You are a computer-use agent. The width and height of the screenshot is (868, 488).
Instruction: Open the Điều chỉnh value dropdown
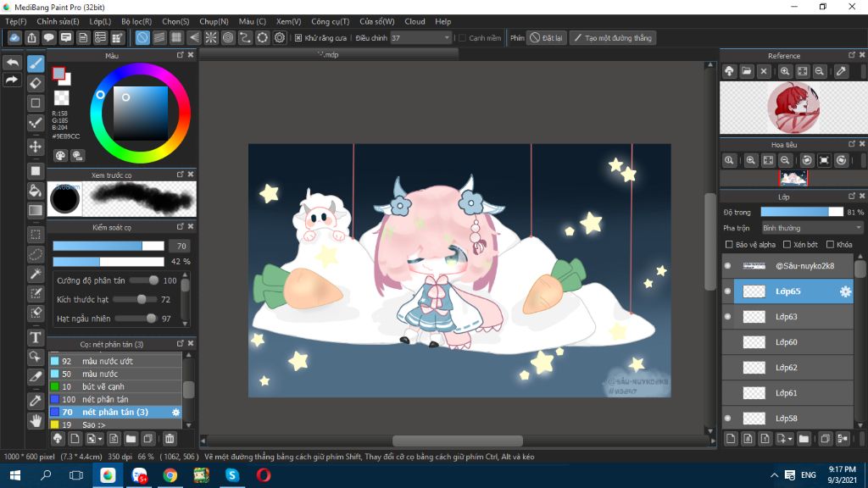pyautogui.click(x=447, y=38)
